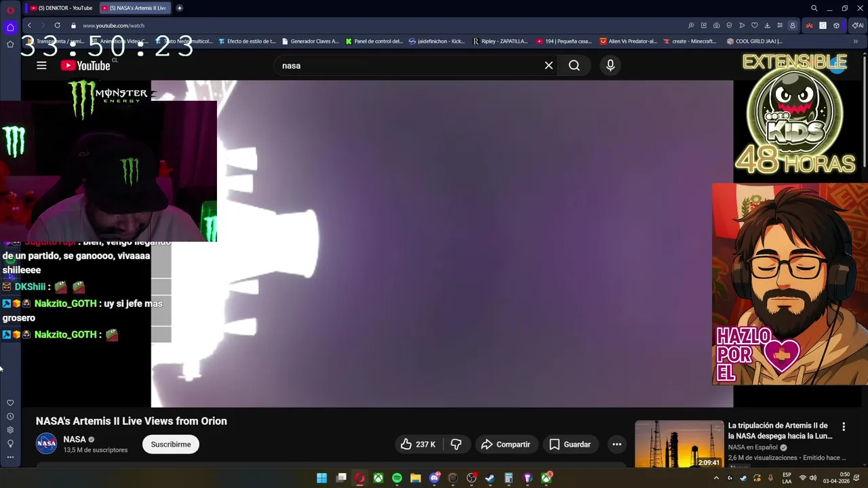Image resolution: width=868 pixels, height=488 pixels.
Task: Open the 'Ripley - ZAPATILLA...' bookmark
Action: [500, 41]
